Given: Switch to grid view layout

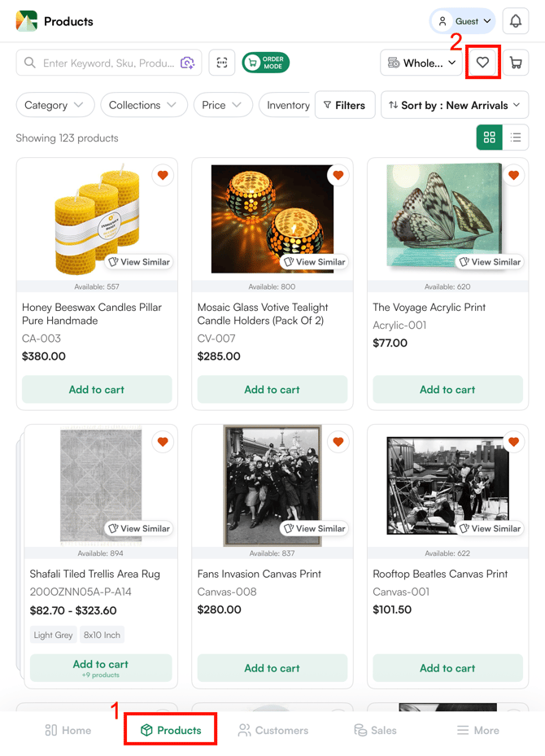Looking at the screenshot, I should (489, 137).
